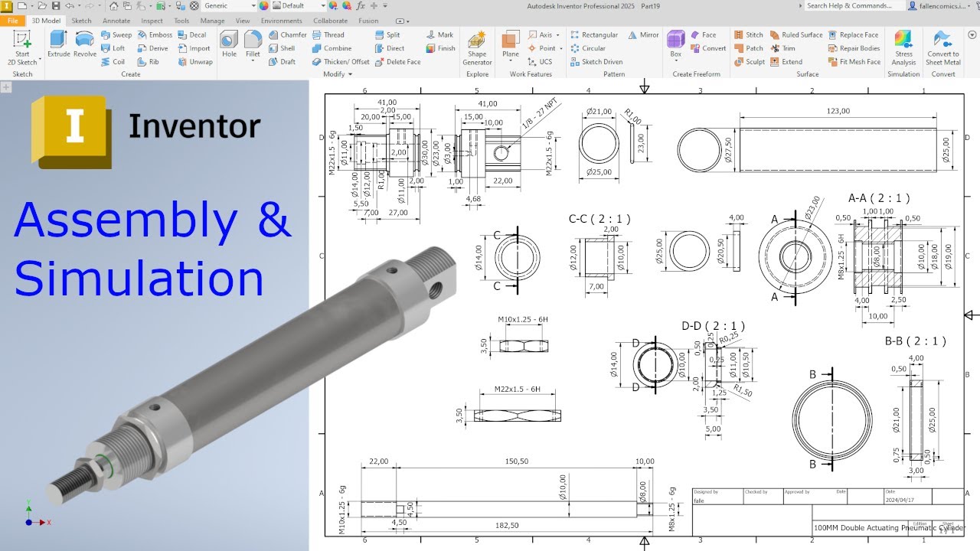This screenshot has height=551, width=980.
Task: Click the Repair Bodies button
Action: [854, 48]
